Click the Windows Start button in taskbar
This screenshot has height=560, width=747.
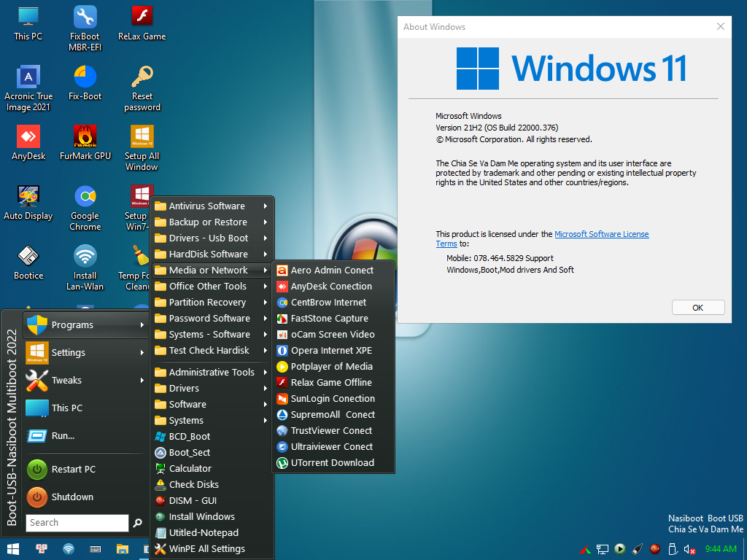point(12,548)
